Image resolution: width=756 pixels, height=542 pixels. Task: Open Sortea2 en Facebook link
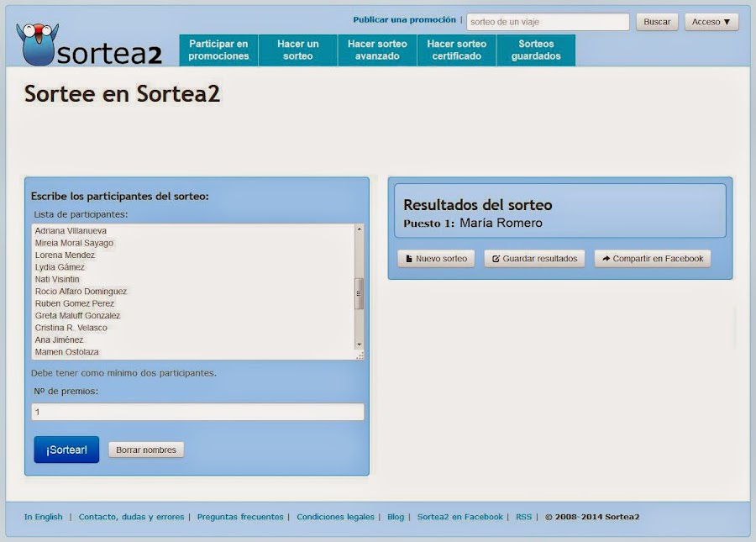point(460,517)
